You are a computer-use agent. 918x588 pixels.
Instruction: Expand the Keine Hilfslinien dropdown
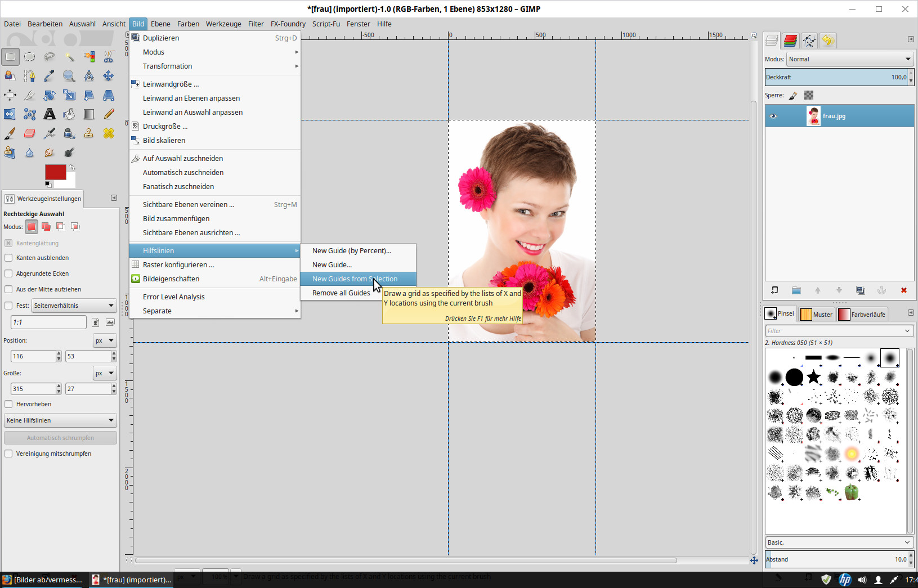pyautogui.click(x=60, y=420)
